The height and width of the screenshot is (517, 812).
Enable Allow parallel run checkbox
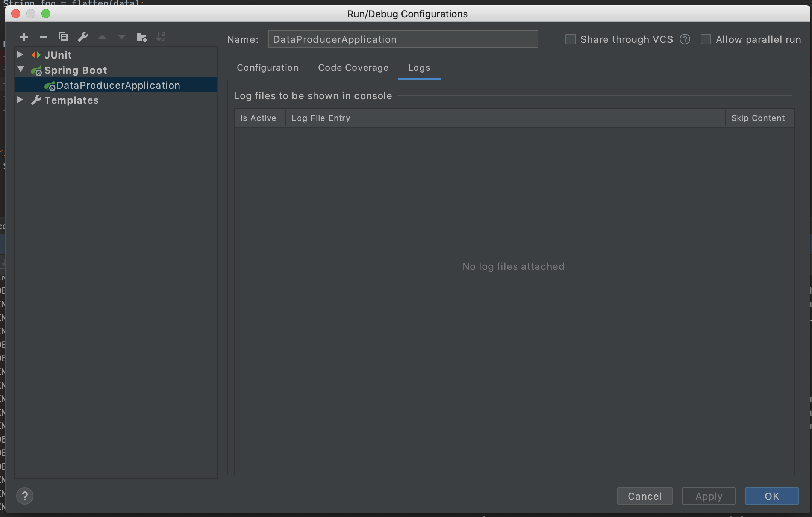tap(706, 39)
